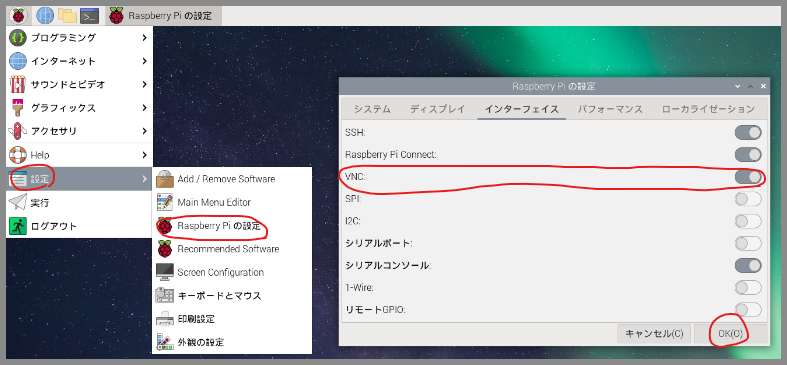Toggle the Raspberry Pi Connect switch
Viewport: 787px width, 365px height.
tap(748, 155)
